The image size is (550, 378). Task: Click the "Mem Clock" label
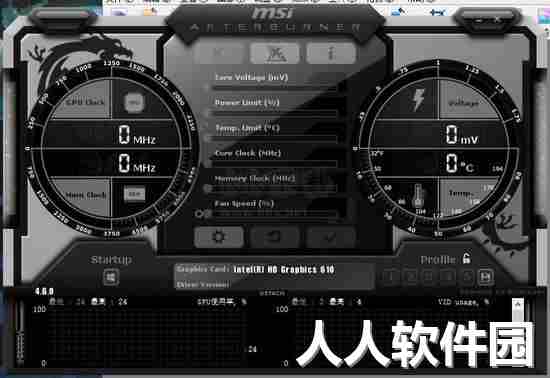click(x=86, y=195)
